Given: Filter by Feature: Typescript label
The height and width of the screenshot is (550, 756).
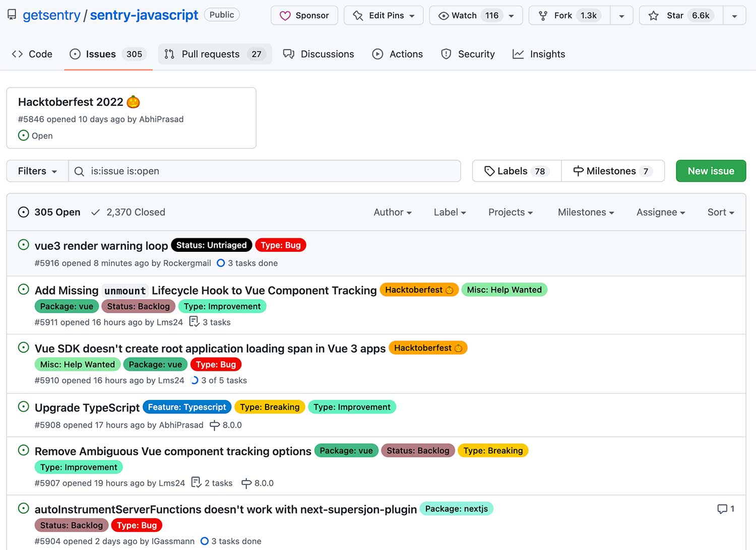Looking at the screenshot, I should coord(187,407).
